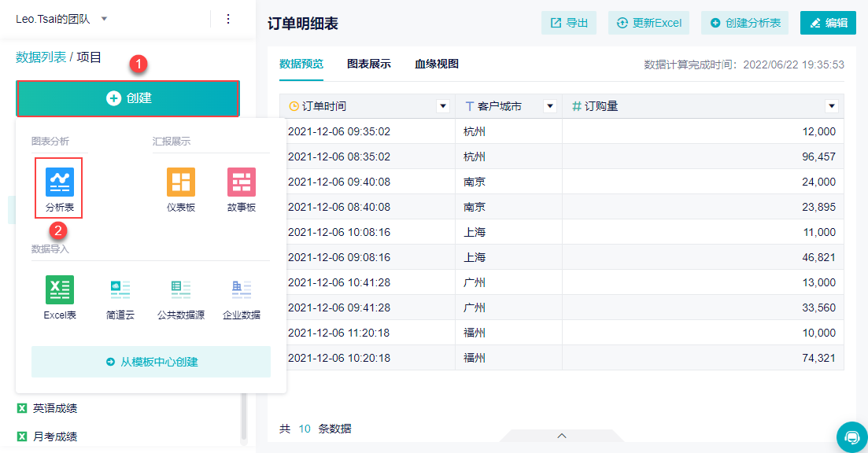Expand the bottom panel chevron handle
Viewport: 868px width, 453px height.
click(x=562, y=436)
